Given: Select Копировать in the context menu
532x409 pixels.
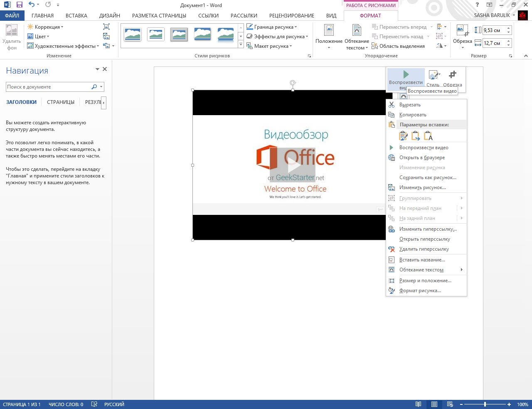Looking at the screenshot, I should pos(426,115).
